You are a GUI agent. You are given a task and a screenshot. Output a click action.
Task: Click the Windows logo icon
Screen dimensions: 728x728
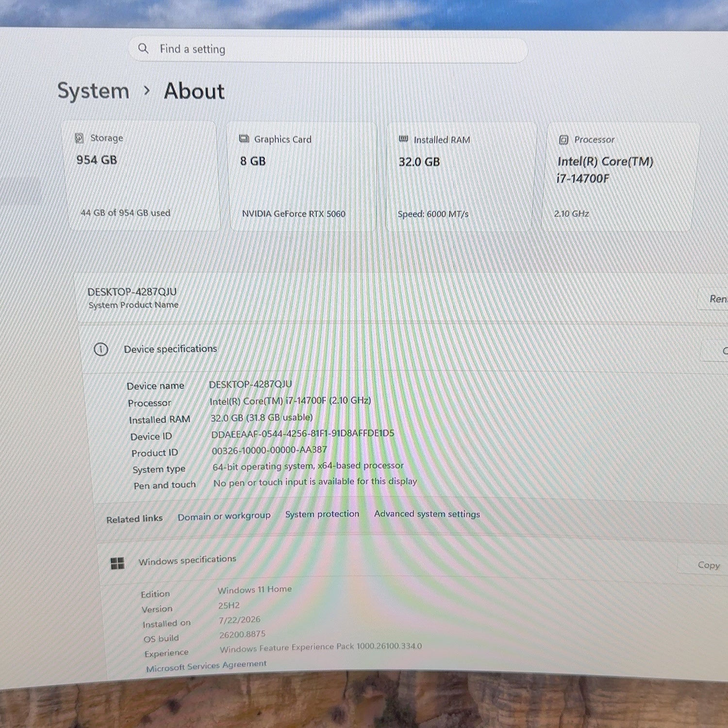point(117,563)
